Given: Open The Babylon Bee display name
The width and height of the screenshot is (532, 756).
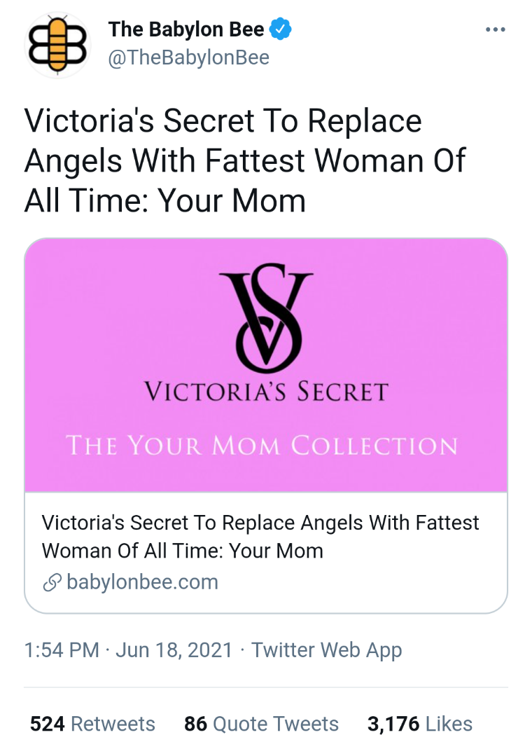Looking at the screenshot, I should pyautogui.click(x=186, y=29).
